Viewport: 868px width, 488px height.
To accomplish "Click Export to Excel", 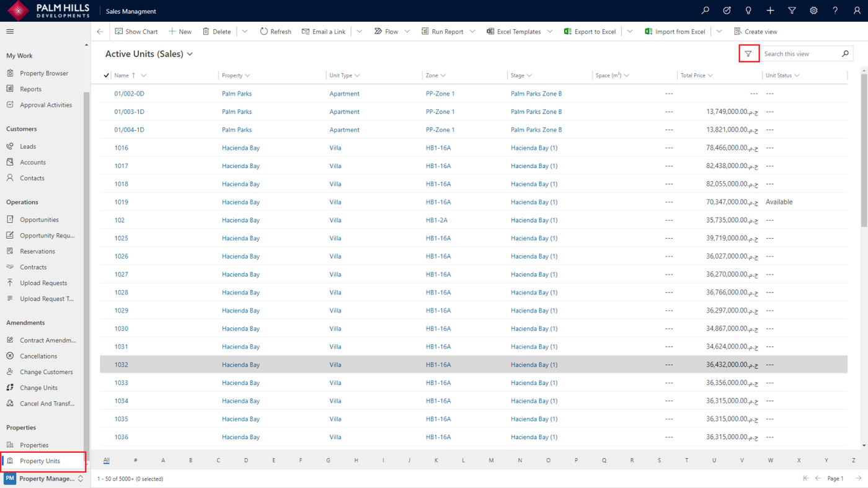I will tap(590, 32).
